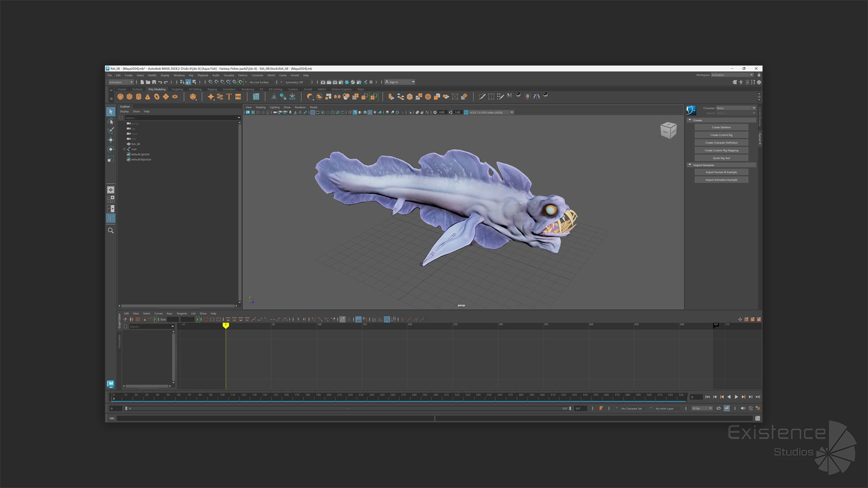Open the Windows menu

[179, 75]
